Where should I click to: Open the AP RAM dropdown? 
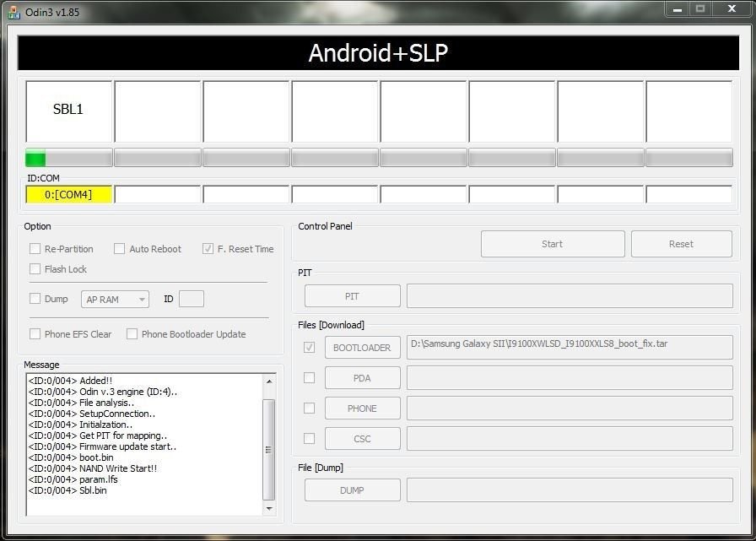[116, 300]
